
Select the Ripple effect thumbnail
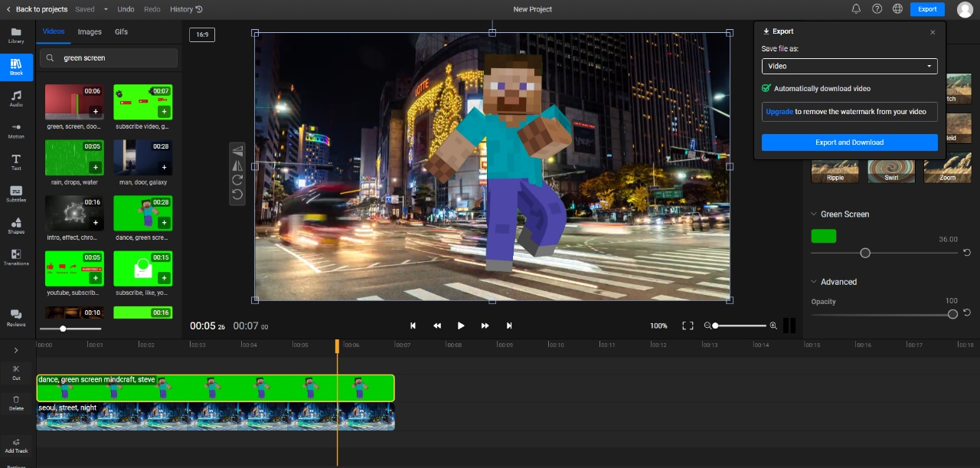(x=835, y=170)
